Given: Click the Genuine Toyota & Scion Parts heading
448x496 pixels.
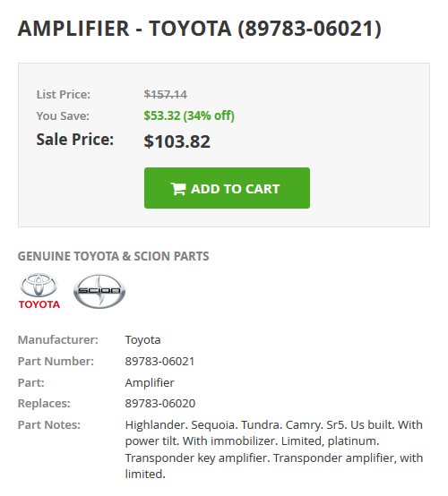Looking at the screenshot, I should click(x=114, y=256).
